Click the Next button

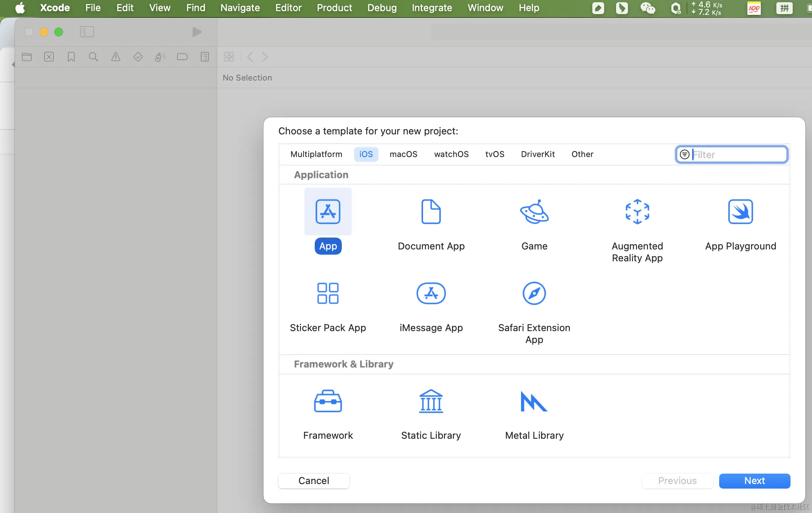(x=754, y=481)
